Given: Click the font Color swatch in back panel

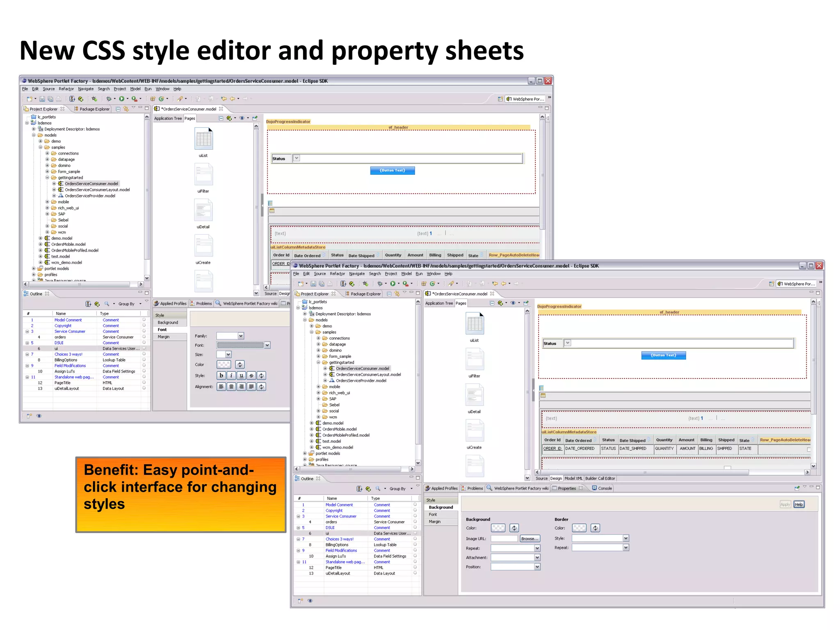Looking at the screenshot, I should (224, 364).
